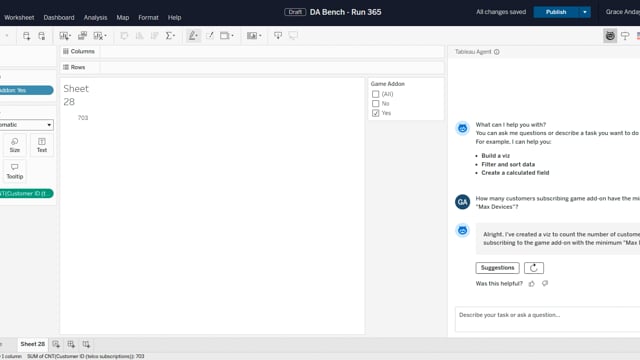Click the Sort Descending toolbar icon
This screenshot has width=640, height=360.
pyautogui.click(x=154, y=36)
